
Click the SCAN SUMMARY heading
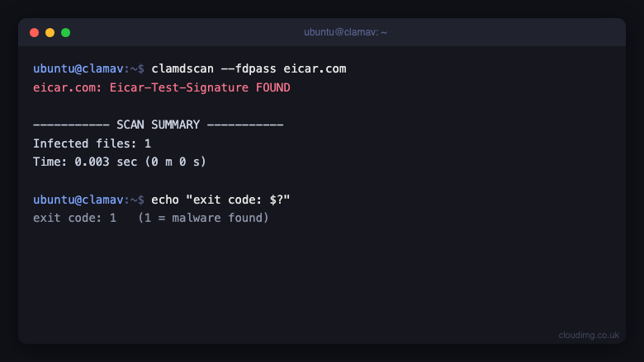click(159, 125)
